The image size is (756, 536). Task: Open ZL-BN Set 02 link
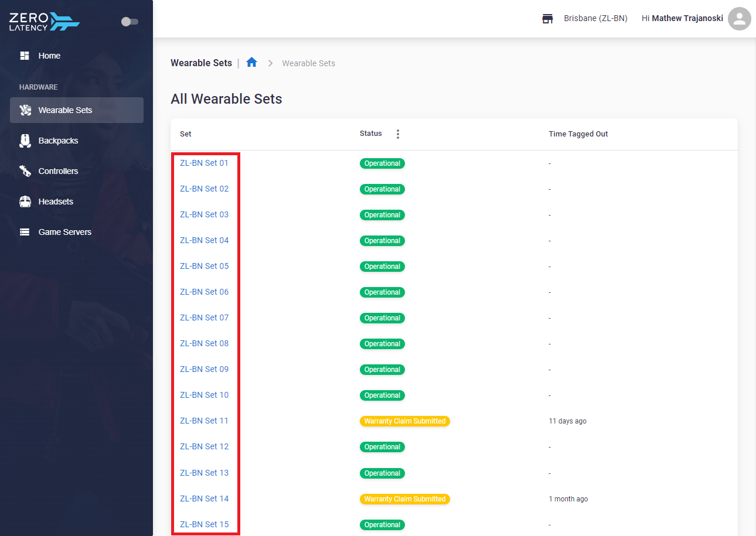[204, 189]
